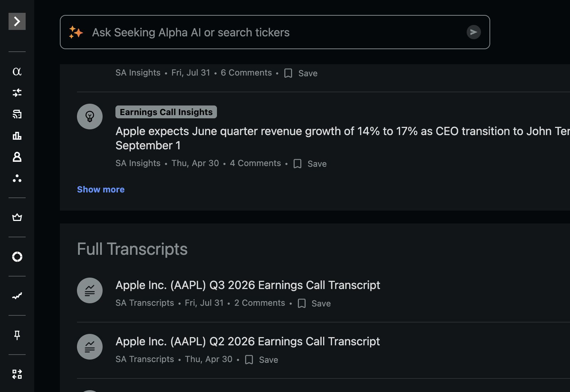The width and height of the screenshot is (570, 392).
Task: Click the Thu, Apr 30 date on Q2 transcript
Action: click(x=208, y=359)
